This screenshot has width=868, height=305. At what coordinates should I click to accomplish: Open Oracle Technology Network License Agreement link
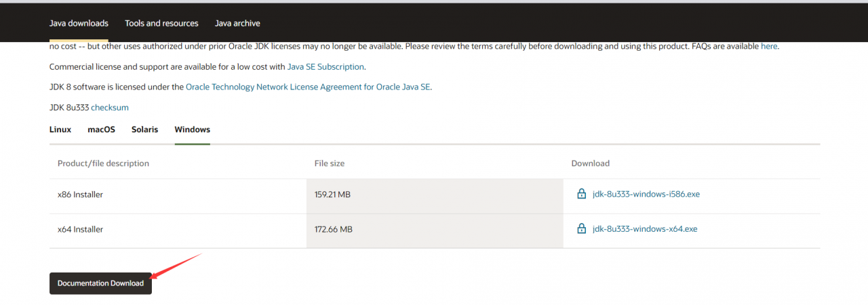[309, 87]
